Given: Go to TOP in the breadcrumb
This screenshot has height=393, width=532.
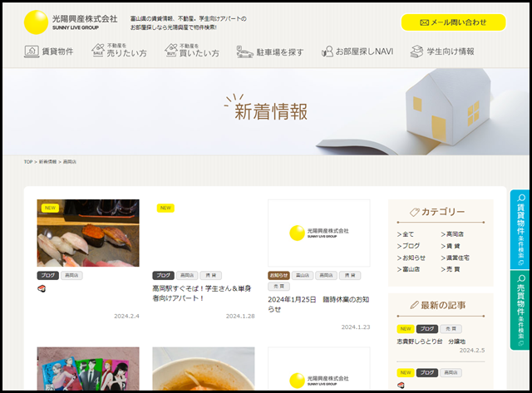Looking at the screenshot, I should tap(28, 162).
